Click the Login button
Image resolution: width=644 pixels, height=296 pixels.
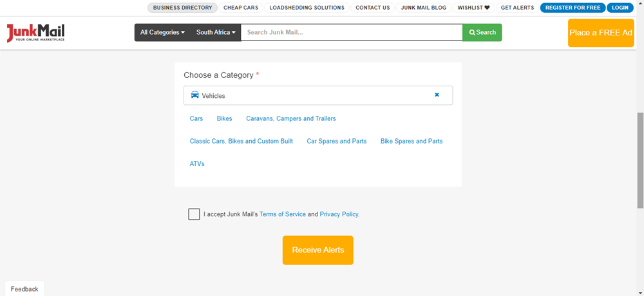pyautogui.click(x=620, y=8)
